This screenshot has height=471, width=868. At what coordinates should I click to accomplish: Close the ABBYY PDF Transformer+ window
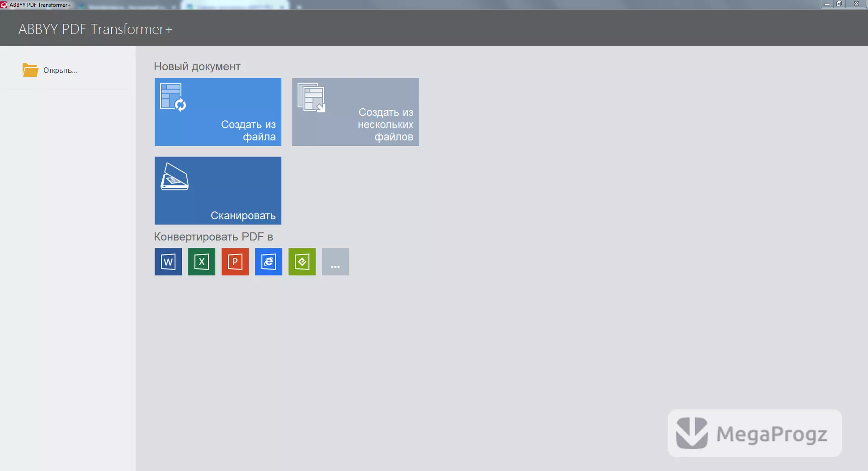[x=856, y=4]
